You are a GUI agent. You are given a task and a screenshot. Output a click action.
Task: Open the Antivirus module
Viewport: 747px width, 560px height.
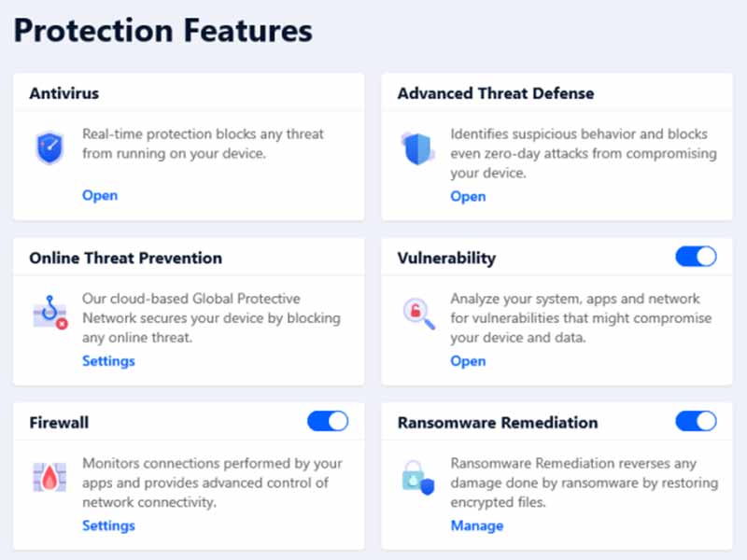click(x=100, y=196)
